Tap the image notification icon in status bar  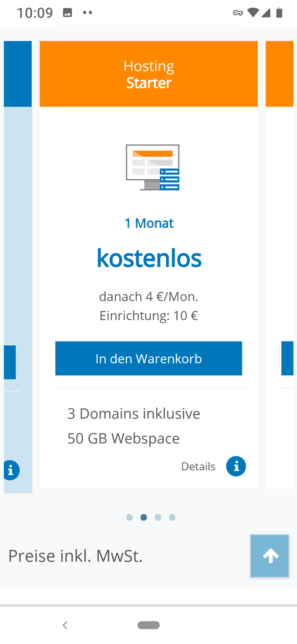[67, 13]
